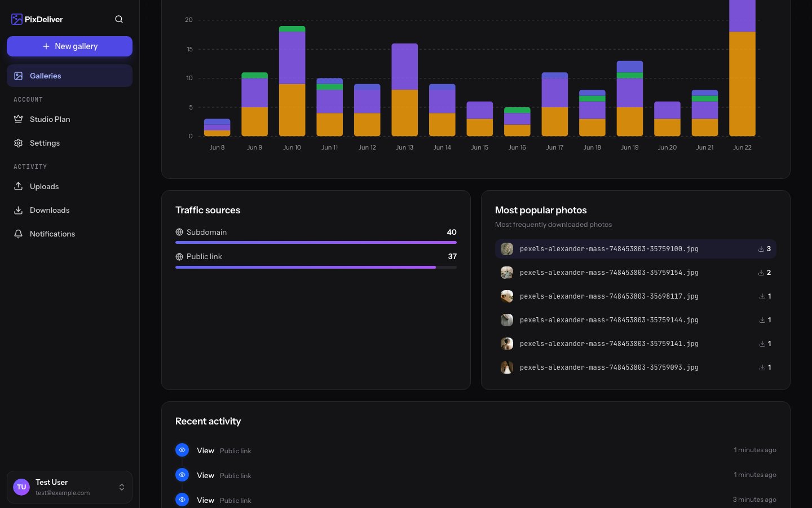
Task: Select photo pexels-alexander-mass-748453803-35759141.jpg
Action: (636, 344)
